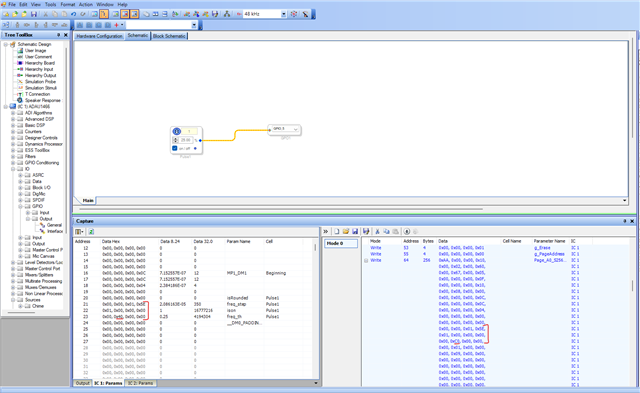Screen dimensions: 640x393
Task: Click the green Excel export icon in Capture
Action: 91,232
